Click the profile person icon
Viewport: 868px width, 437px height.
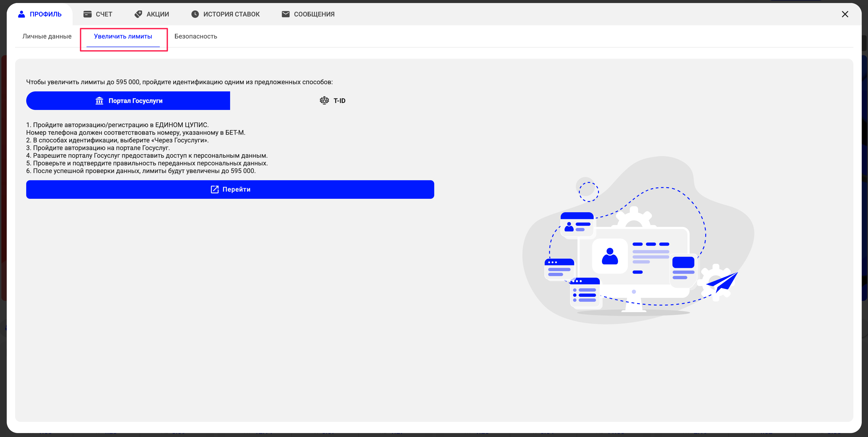pos(22,14)
